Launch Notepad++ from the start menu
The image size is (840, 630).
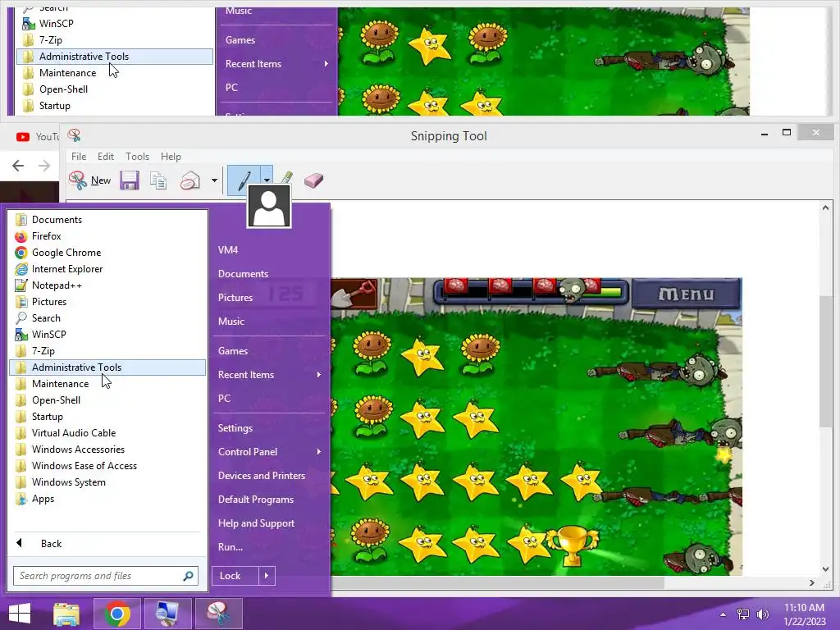pos(107,285)
